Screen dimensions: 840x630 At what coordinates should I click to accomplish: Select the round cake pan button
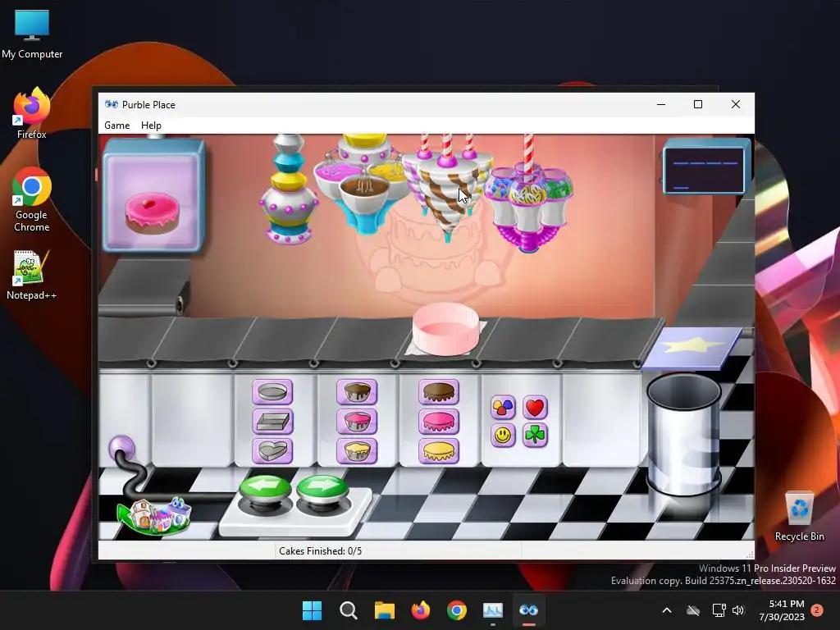(272, 392)
